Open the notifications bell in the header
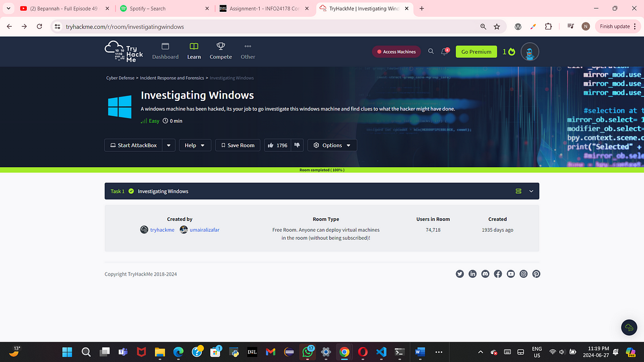This screenshot has width=644, height=362. [x=445, y=51]
